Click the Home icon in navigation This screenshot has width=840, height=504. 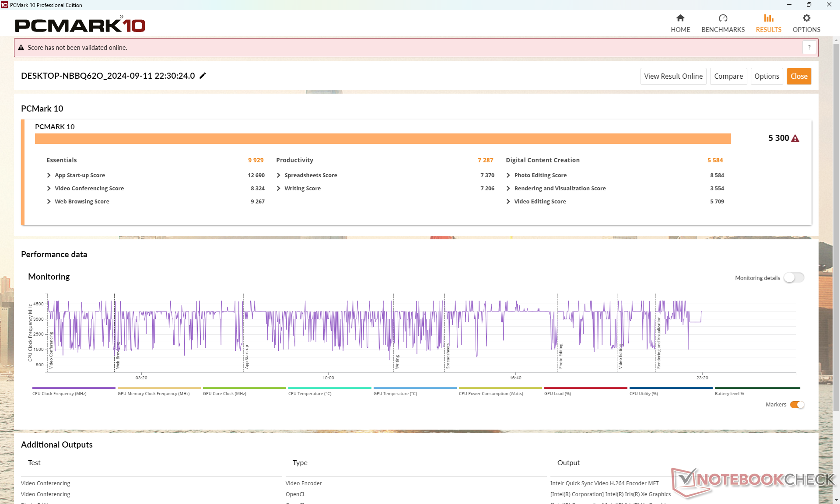point(680,18)
